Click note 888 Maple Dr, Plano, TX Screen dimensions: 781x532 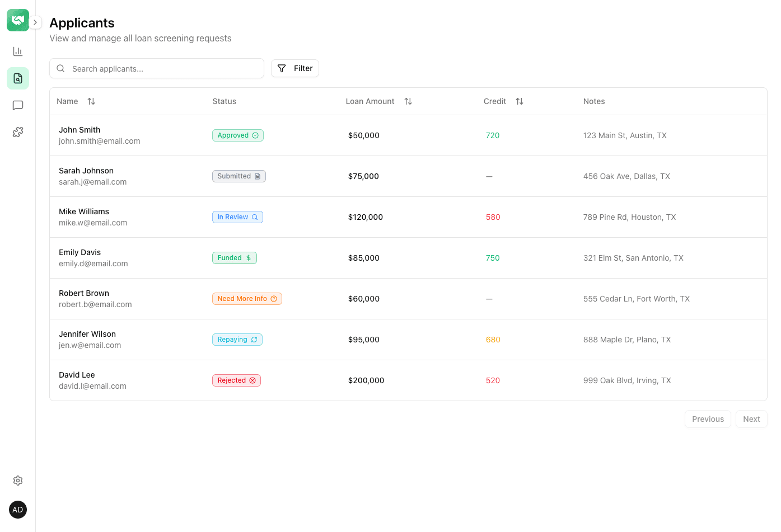[x=627, y=340]
